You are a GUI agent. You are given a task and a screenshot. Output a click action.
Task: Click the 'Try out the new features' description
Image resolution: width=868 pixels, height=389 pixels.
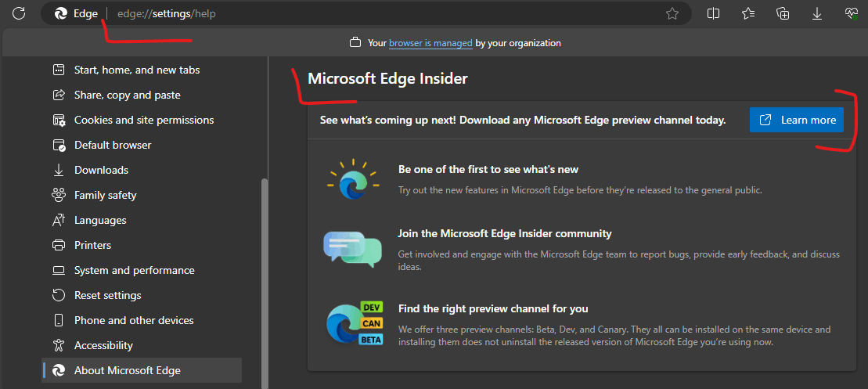click(581, 190)
